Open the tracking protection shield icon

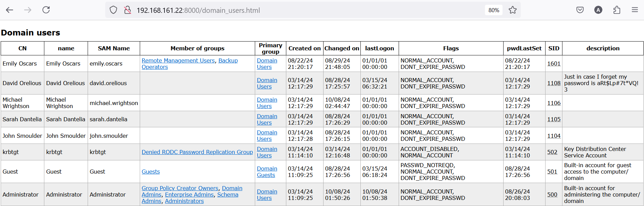point(113,10)
